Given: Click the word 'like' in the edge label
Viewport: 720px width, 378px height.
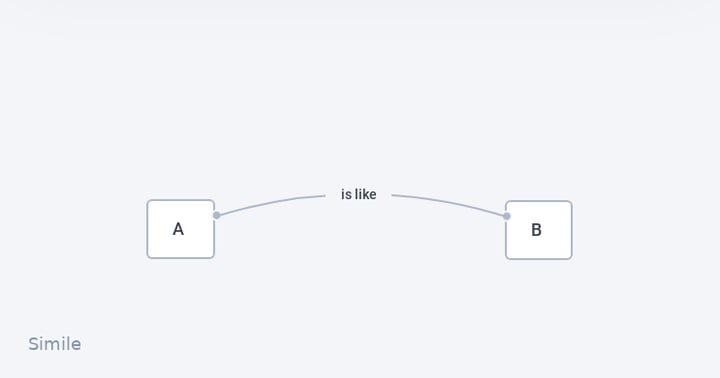Looking at the screenshot, I should click(366, 194).
